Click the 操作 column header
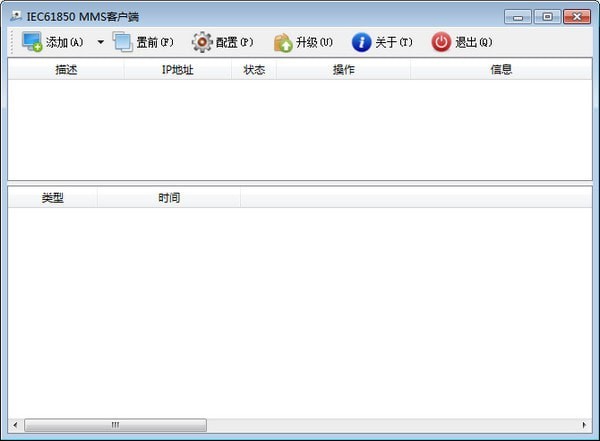 click(x=343, y=70)
